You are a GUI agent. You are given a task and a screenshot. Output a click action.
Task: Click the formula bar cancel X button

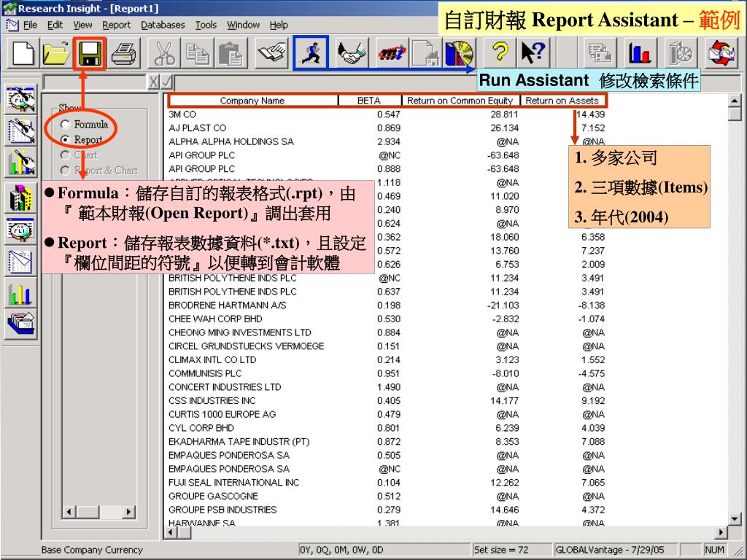point(153,82)
